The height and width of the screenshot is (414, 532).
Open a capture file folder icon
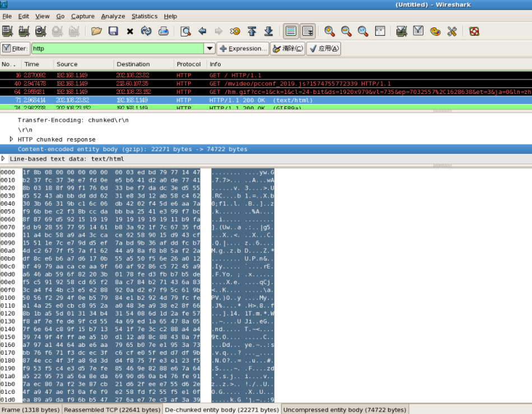point(96,31)
